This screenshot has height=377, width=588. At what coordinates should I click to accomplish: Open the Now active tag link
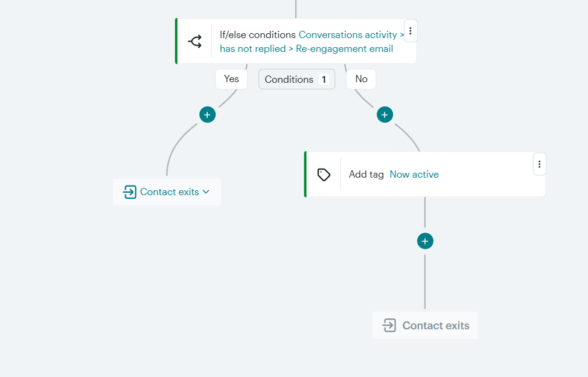414,174
